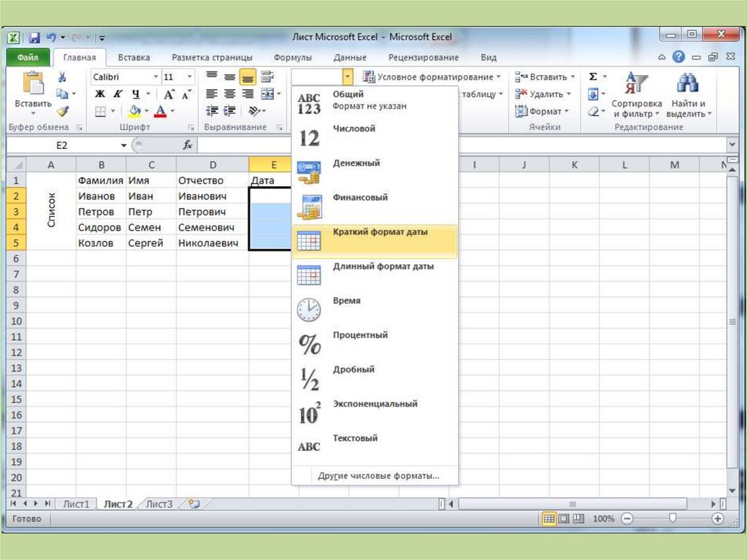Switch to the Формулы ribbon tab
Image resolution: width=748 pixels, height=560 pixels.
point(292,58)
